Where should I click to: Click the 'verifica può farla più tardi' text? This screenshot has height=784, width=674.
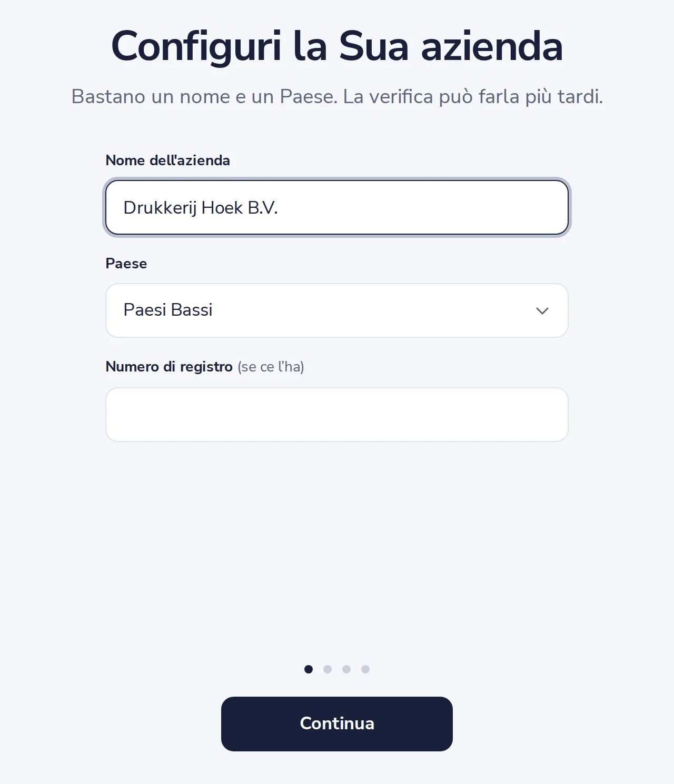486,97
